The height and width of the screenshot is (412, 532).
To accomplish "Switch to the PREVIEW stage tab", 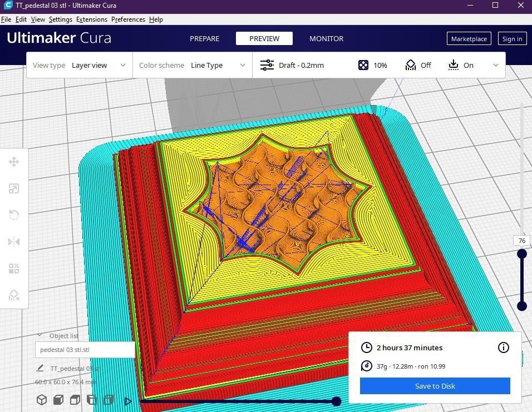I will [264, 39].
